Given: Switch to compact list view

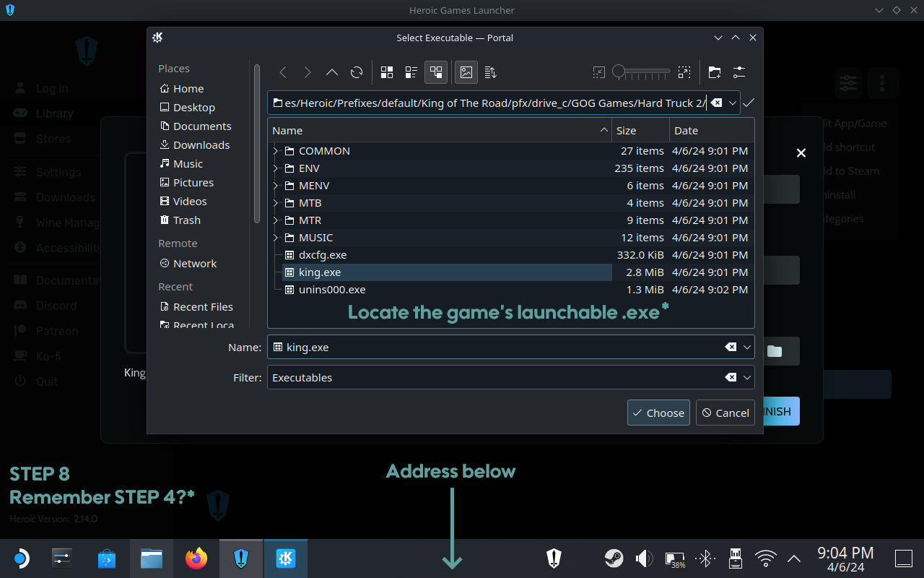Looking at the screenshot, I should click(411, 72).
